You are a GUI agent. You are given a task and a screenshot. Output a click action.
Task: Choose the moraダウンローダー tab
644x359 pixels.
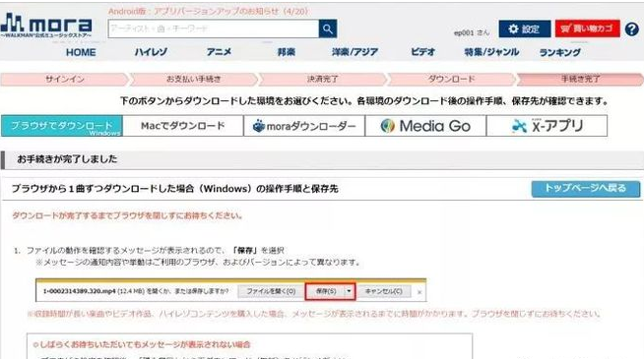pyautogui.click(x=304, y=126)
